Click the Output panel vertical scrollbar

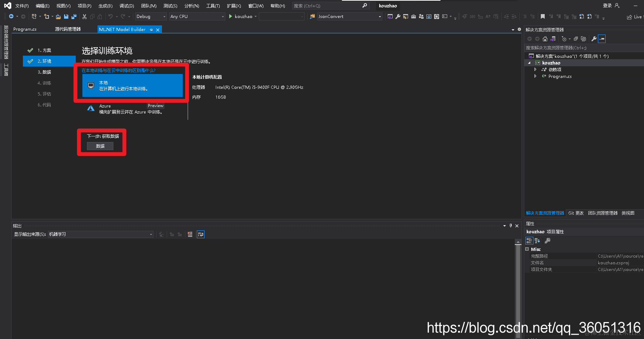(x=518, y=289)
